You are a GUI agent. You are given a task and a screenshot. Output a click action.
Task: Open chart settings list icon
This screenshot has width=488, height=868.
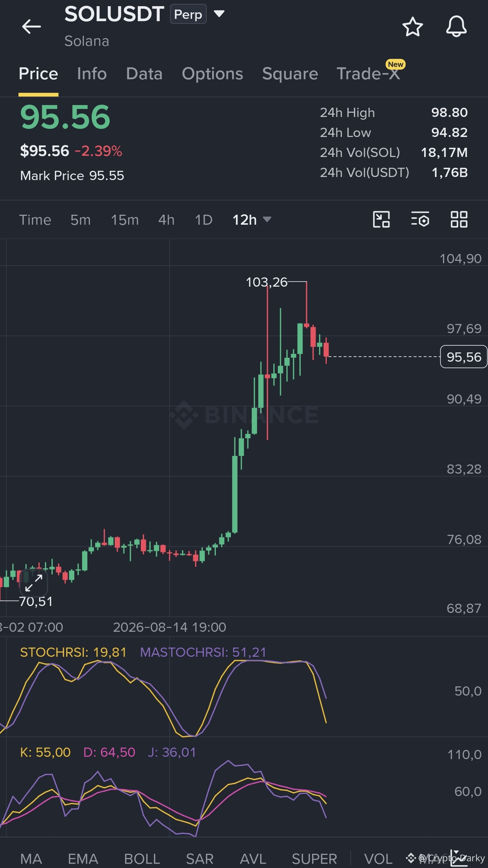(420, 219)
